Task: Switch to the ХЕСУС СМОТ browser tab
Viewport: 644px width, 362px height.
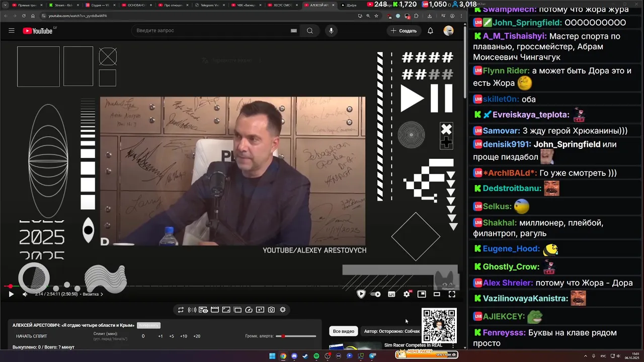Action: (x=282, y=5)
